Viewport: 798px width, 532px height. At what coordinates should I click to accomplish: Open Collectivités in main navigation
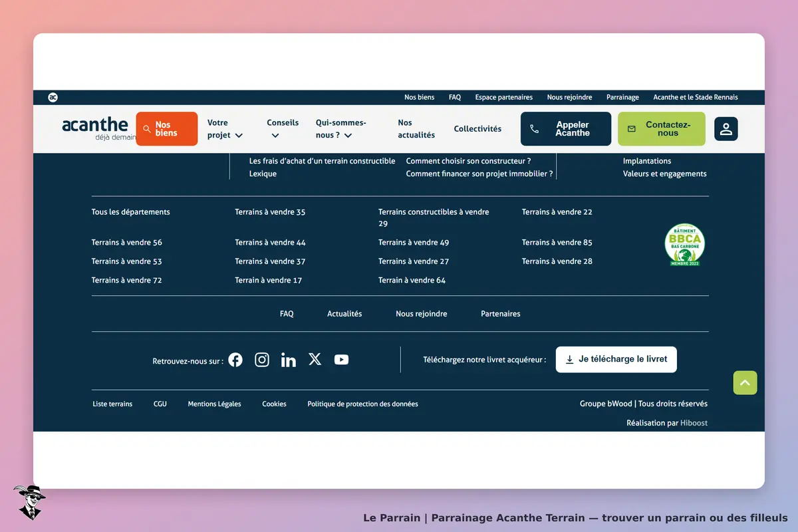pyautogui.click(x=477, y=129)
